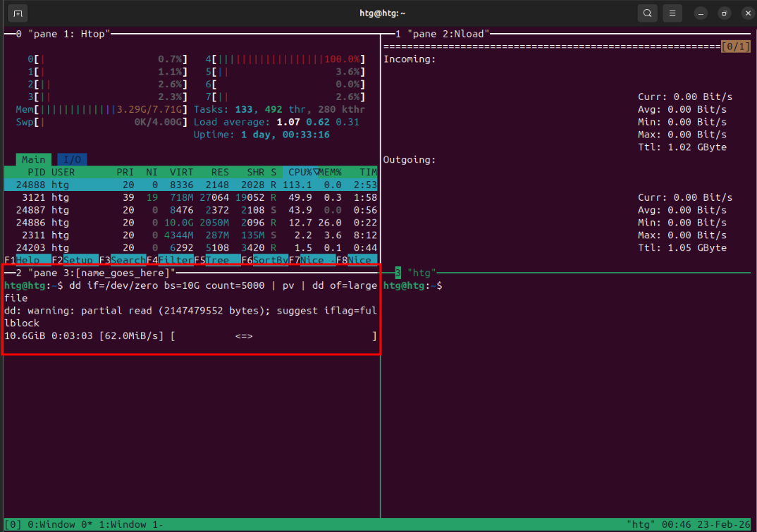757x532 pixels.
Task: Click the pv progress bar indicator
Action: [x=273, y=336]
